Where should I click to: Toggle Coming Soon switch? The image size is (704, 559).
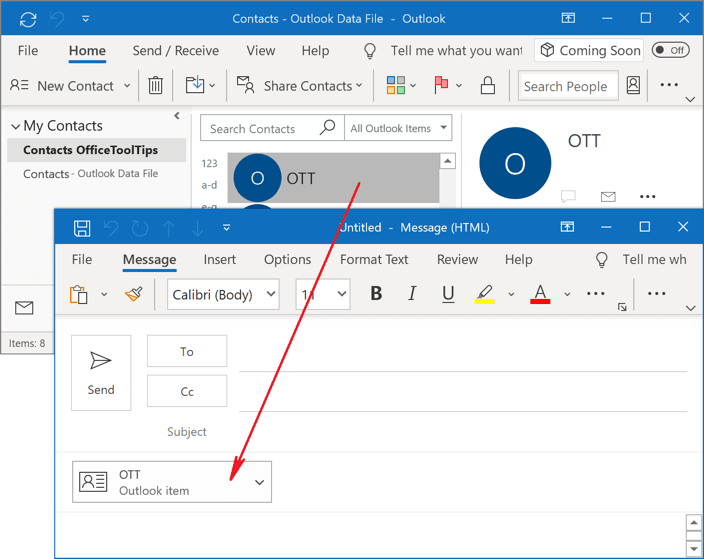point(671,50)
